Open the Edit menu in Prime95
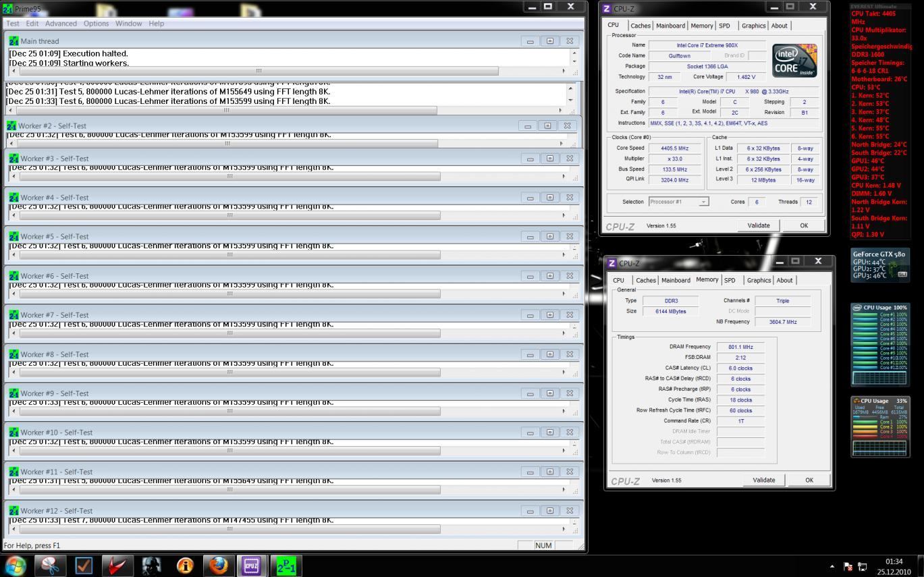The height and width of the screenshot is (577, 924). point(32,24)
